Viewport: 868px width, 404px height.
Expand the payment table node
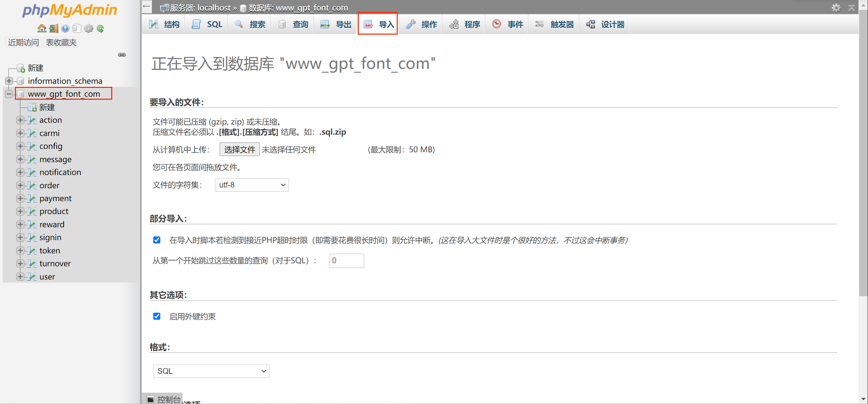(20, 198)
